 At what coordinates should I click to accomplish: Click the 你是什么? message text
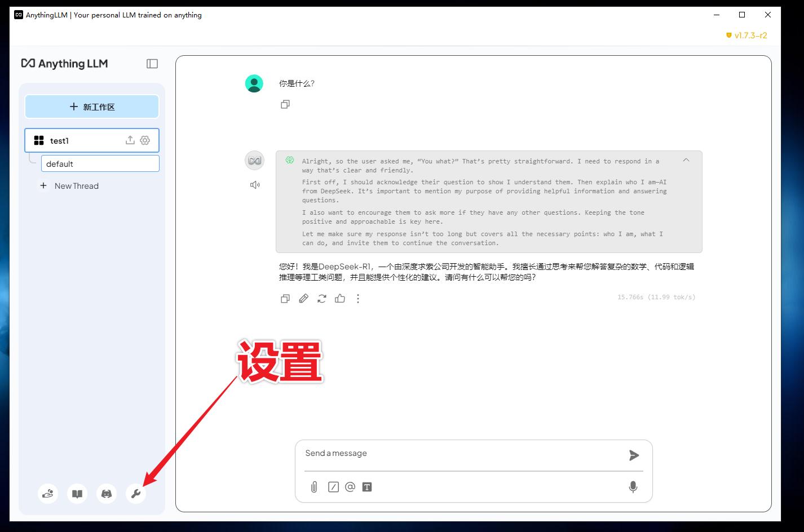click(297, 83)
